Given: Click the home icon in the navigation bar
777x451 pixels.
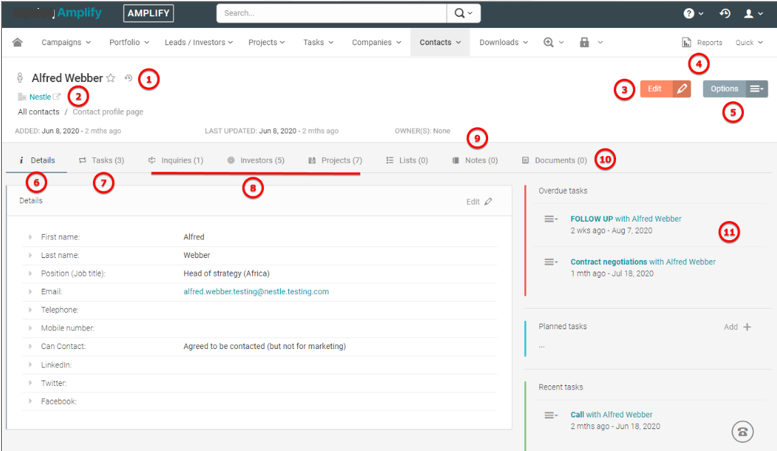Looking at the screenshot, I should (x=17, y=42).
